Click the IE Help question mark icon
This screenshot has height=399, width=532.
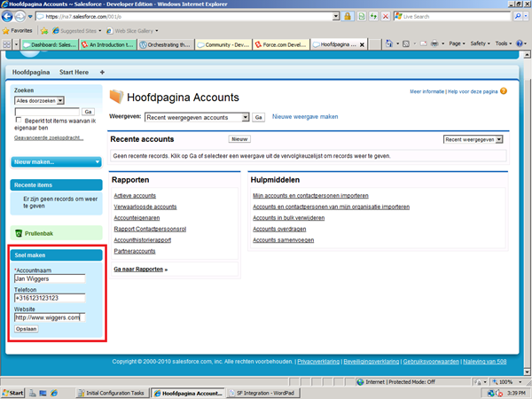519,43
